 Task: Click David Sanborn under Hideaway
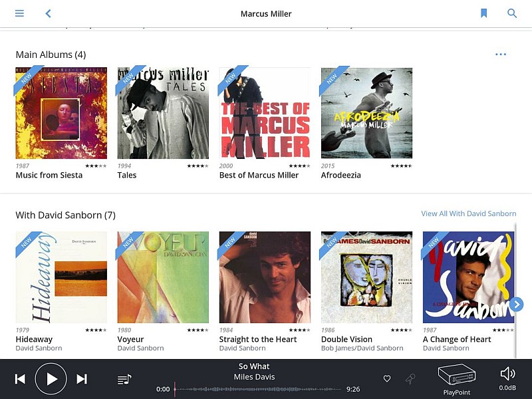pos(39,348)
